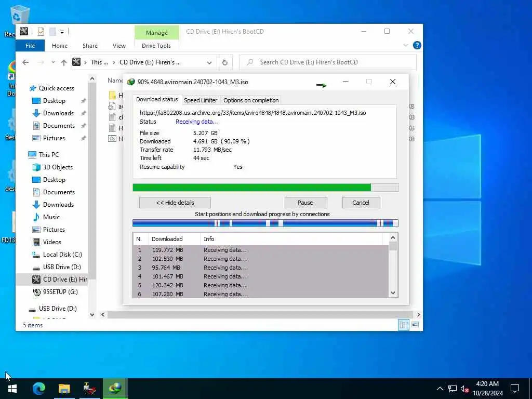Click the Search CD Drive input field

click(x=328, y=62)
